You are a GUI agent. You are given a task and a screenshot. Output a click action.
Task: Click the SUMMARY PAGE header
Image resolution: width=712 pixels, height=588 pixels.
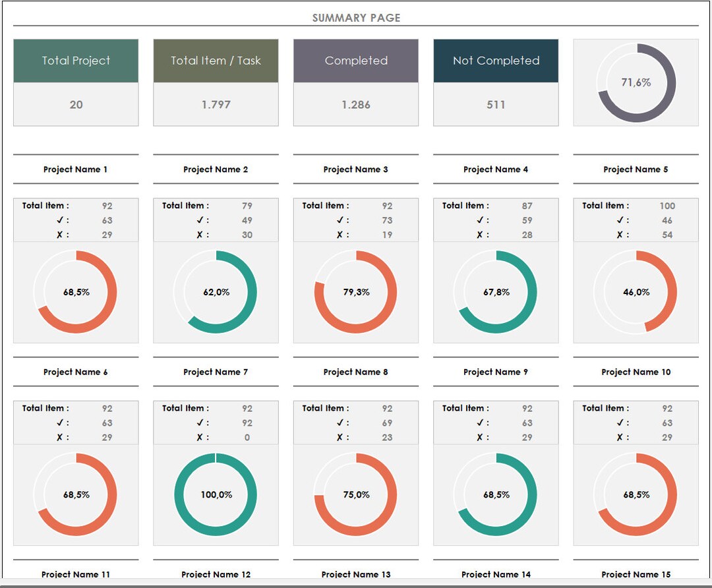pyautogui.click(x=355, y=18)
